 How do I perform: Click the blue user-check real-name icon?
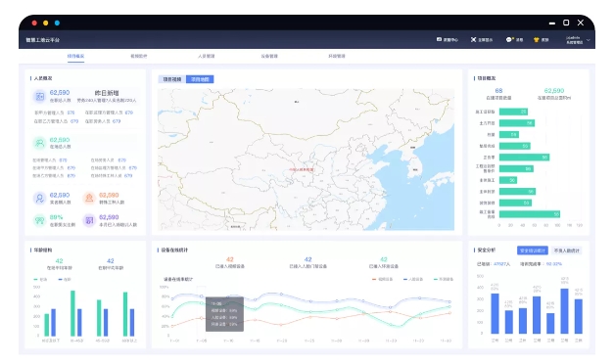pos(39,198)
